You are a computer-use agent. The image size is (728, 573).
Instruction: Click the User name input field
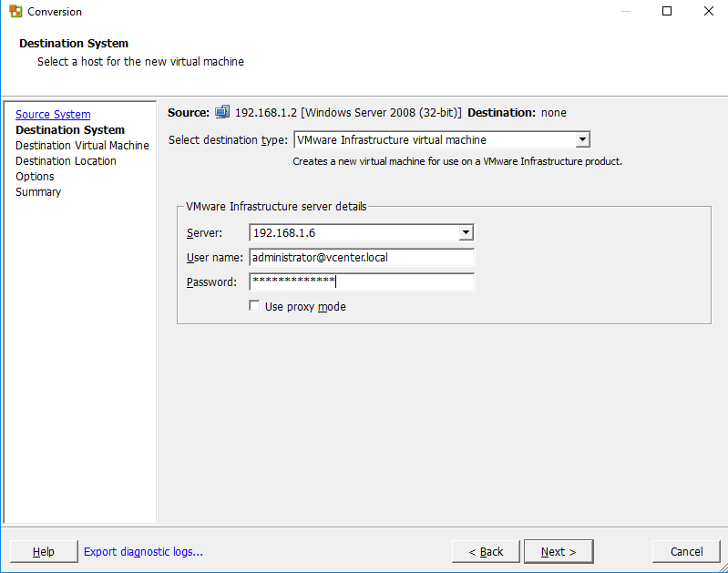(x=362, y=257)
